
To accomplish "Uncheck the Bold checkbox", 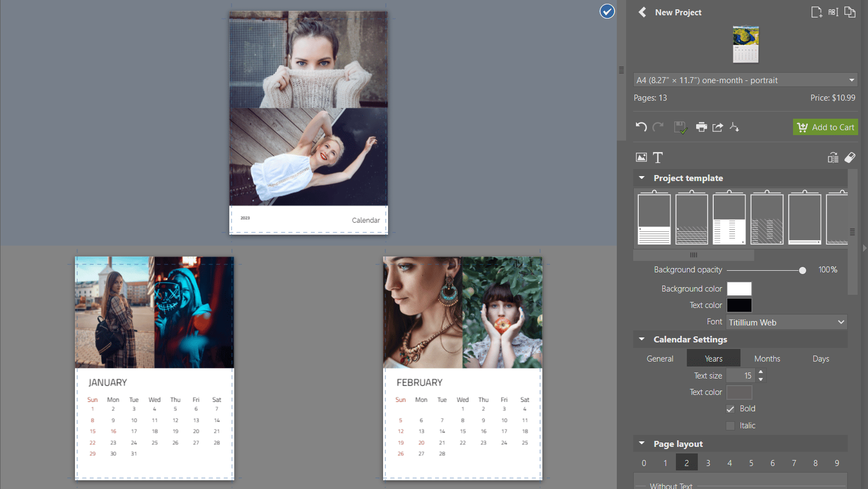I will pos(731,409).
